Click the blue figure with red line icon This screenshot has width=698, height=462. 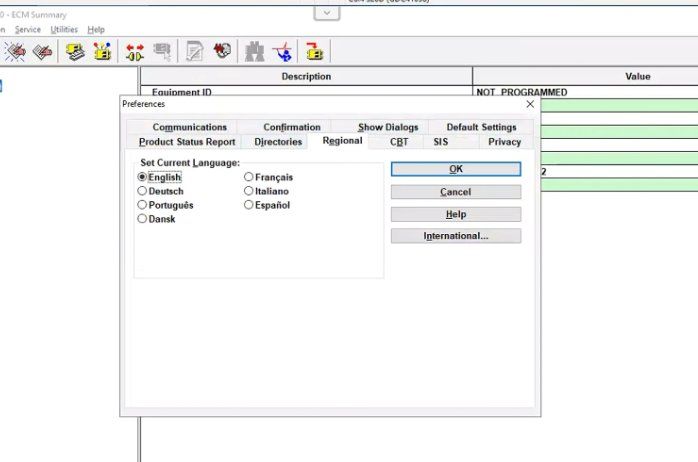[284, 52]
